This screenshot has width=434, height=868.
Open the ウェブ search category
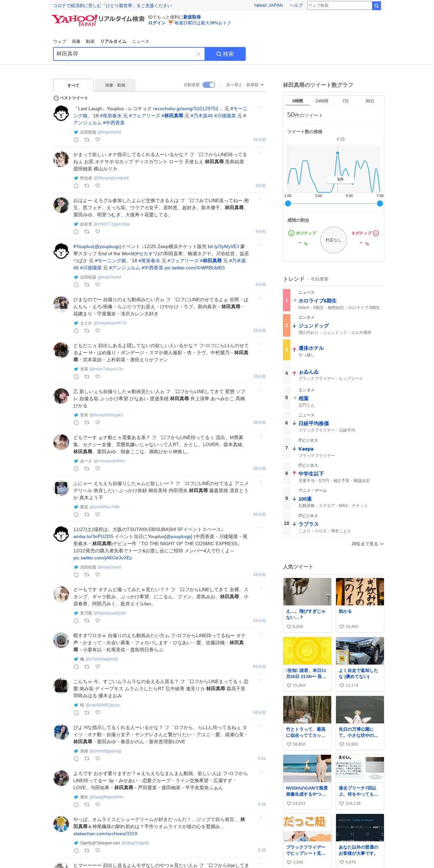(x=59, y=42)
